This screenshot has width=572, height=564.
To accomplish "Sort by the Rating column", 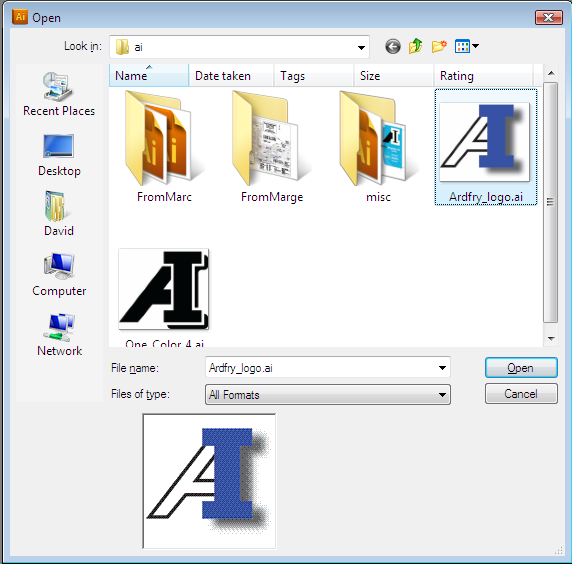I will click(483, 76).
